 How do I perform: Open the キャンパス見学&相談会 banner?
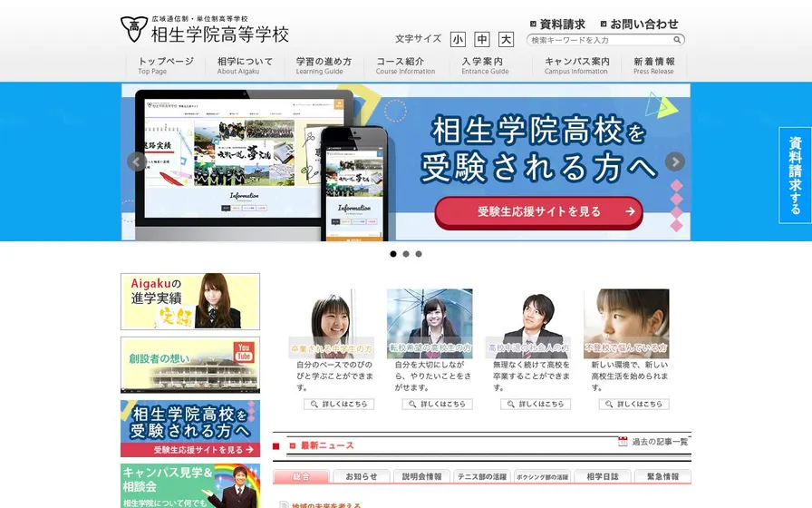(190, 485)
